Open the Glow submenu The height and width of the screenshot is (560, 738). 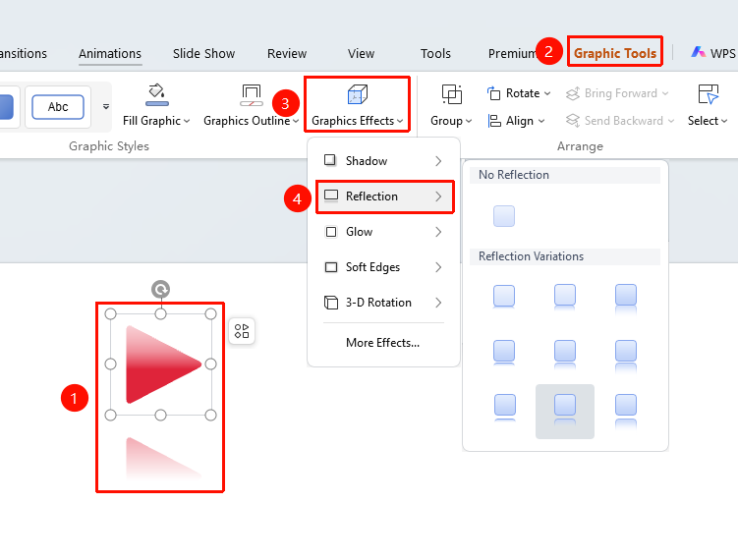tap(383, 232)
